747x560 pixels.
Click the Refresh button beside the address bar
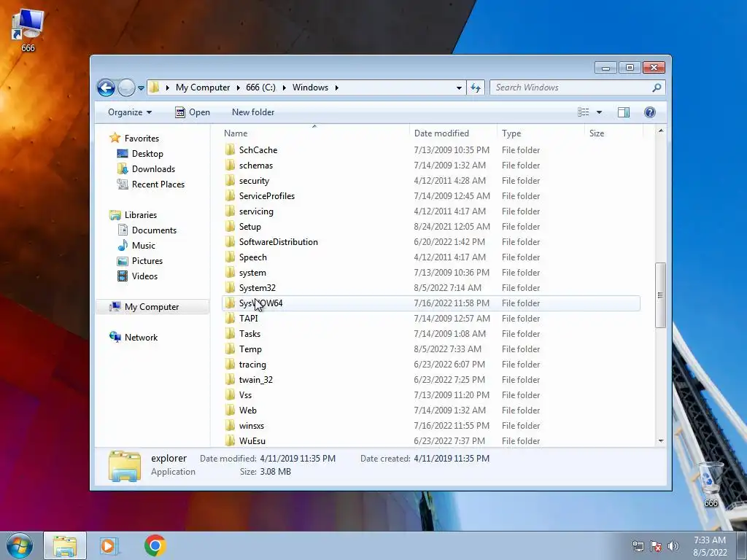point(476,87)
